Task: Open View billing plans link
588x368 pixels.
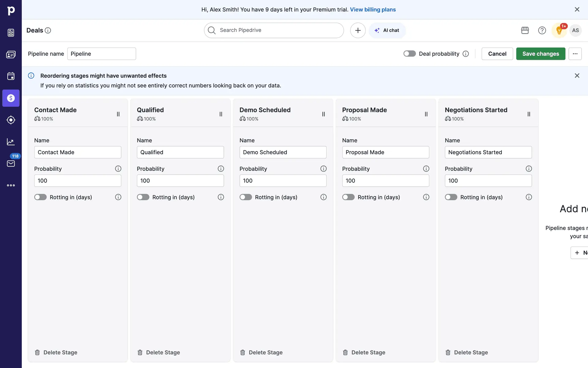Action: click(x=373, y=10)
